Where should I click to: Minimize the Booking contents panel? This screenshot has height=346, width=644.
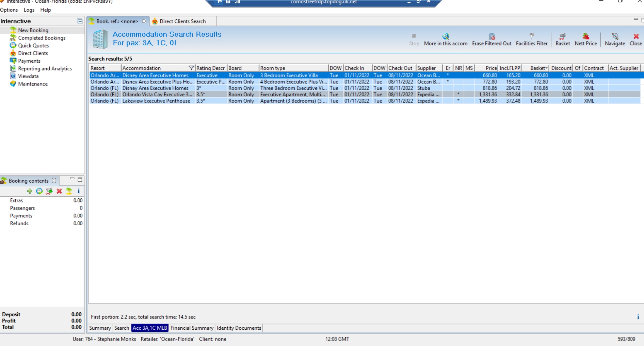click(x=72, y=179)
